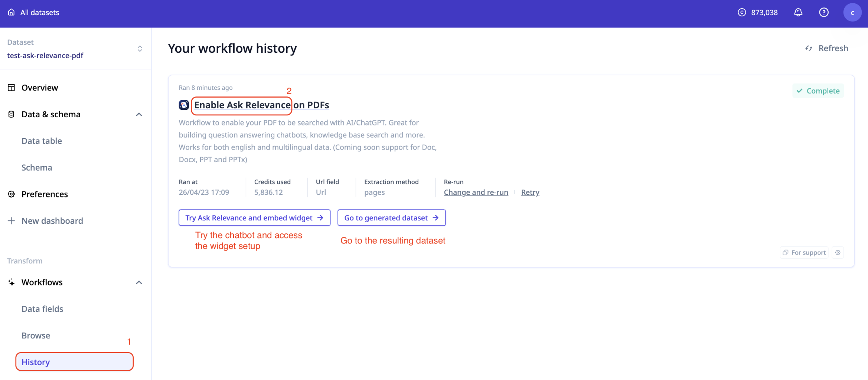Viewport: 868px width, 380px height.
Task: Click Change and re-run link
Action: [x=476, y=192]
